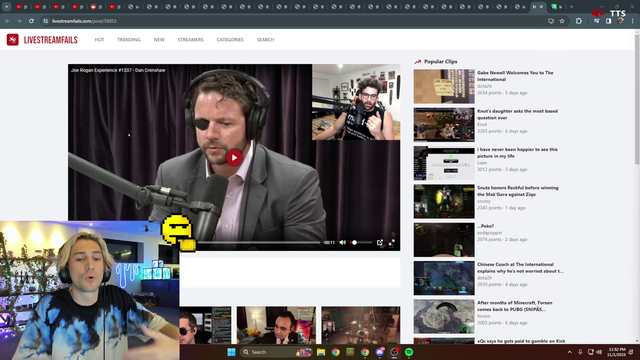The height and width of the screenshot is (360, 640).
Task: Open the CATEGORIES page
Action: (230, 40)
